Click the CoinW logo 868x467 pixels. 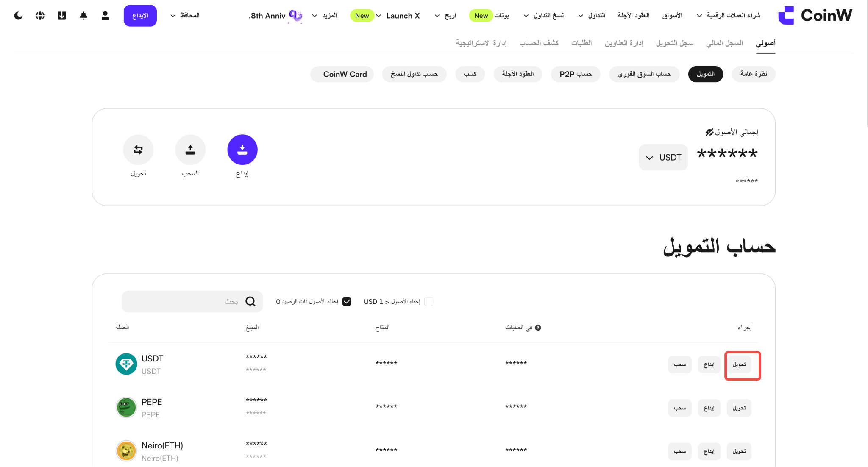point(815,16)
